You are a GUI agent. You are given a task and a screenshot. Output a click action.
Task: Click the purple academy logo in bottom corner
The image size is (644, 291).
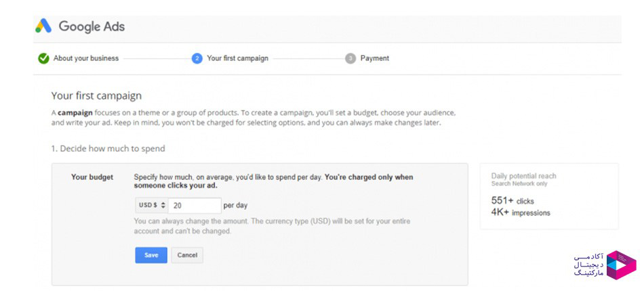pyautogui.click(x=621, y=265)
